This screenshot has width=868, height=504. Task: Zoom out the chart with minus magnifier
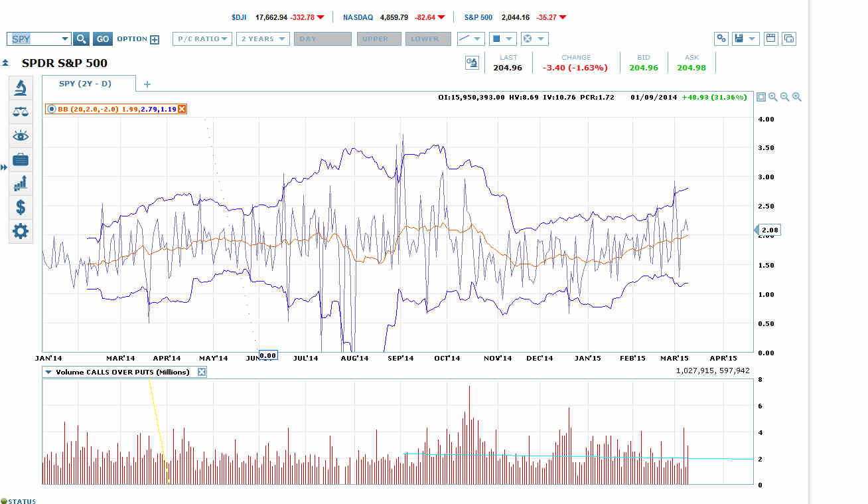(x=785, y=97)
